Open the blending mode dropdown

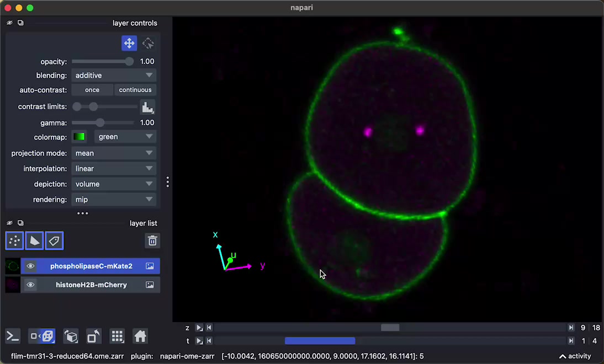click(x=114, y=76)
